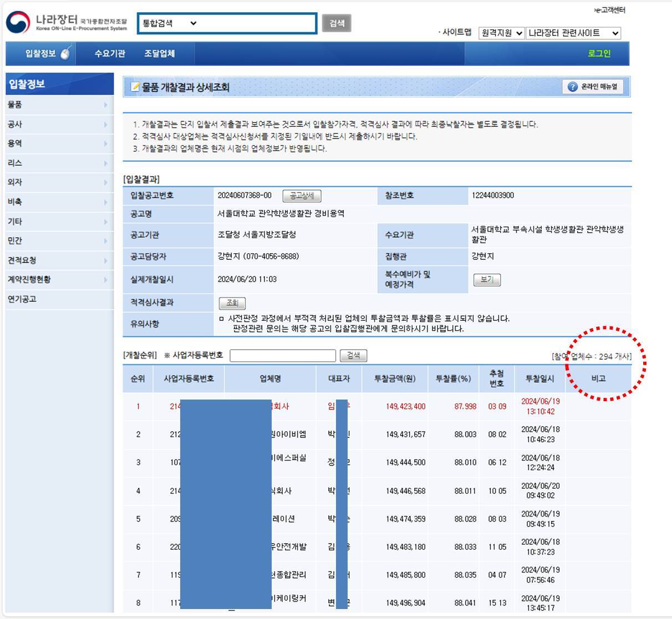Screen dimensions: 672x619
Task: Click the 로그인 link
Action: point(599,53)
